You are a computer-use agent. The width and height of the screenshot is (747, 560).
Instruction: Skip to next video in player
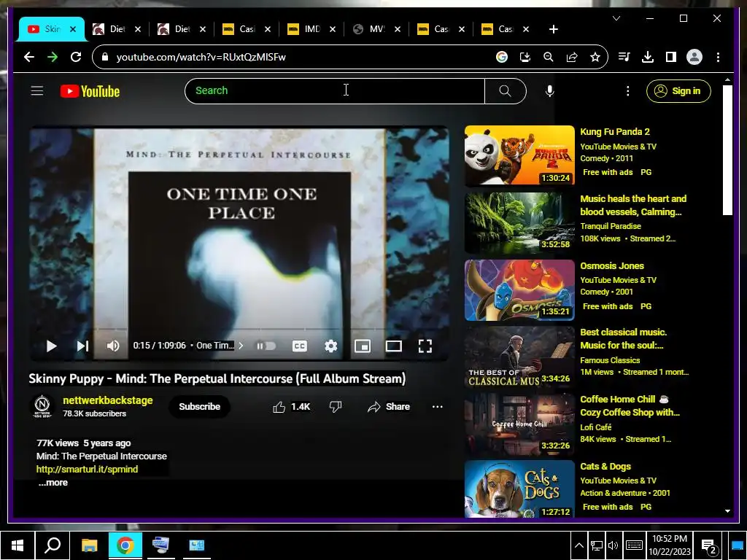[x=82, y=346]
